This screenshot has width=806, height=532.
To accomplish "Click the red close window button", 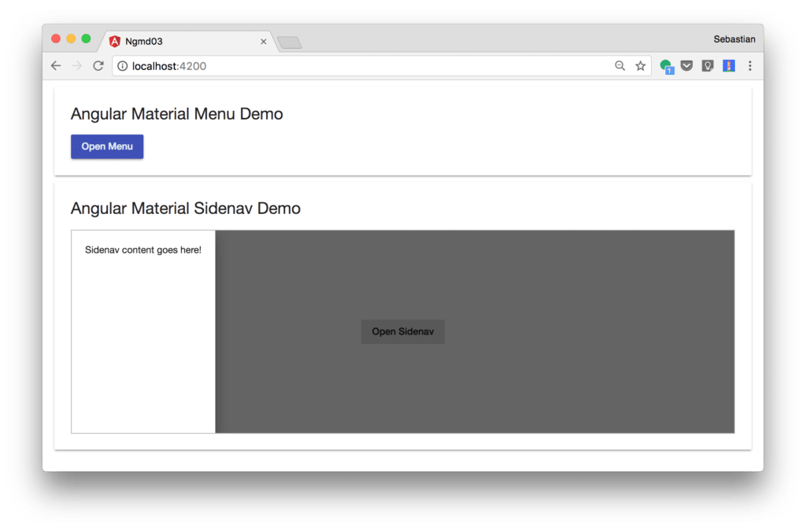I will 56,39.
